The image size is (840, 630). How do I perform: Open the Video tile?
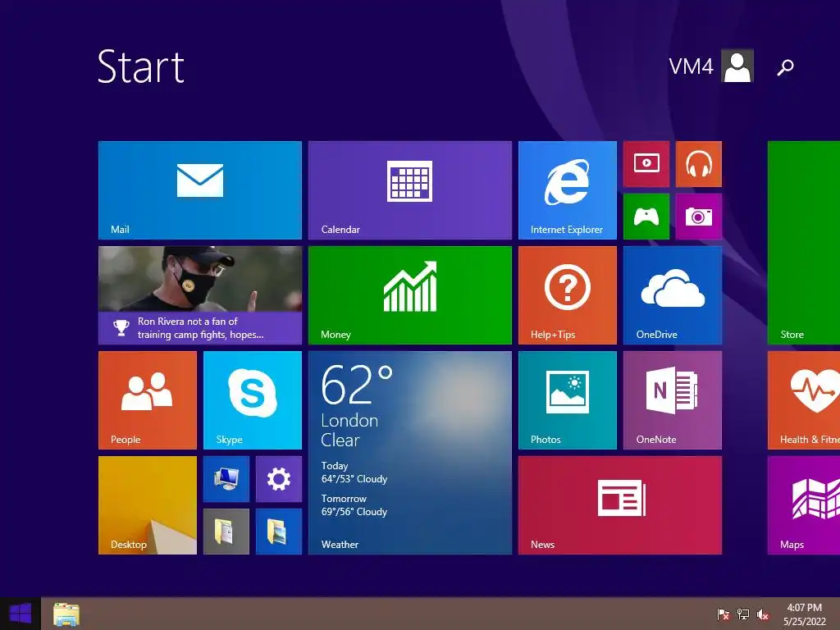646,164
